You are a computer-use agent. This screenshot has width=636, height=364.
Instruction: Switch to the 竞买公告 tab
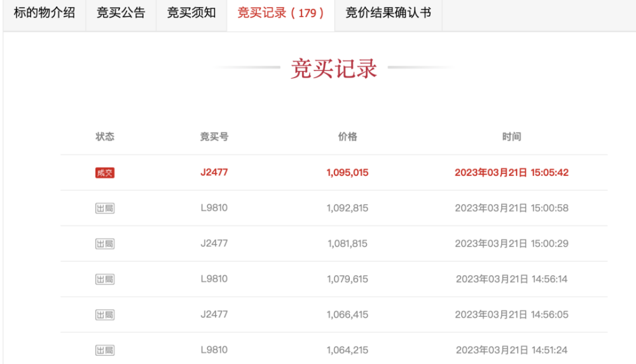point(121,15)
